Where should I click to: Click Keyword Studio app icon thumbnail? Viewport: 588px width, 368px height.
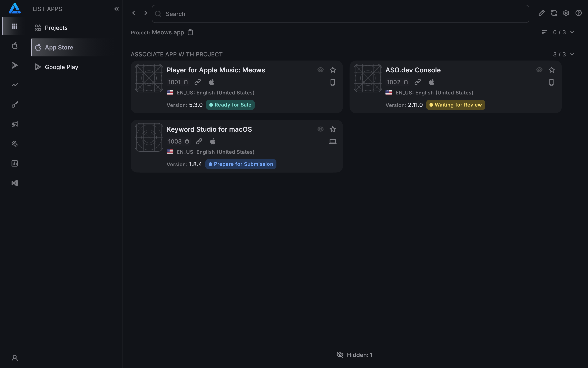click(x=149, y=137)
